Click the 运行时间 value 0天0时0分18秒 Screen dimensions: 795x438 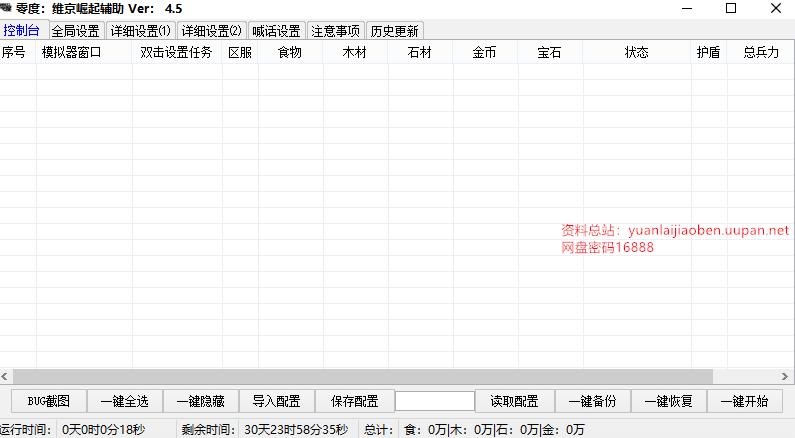[x=103, y=430]
